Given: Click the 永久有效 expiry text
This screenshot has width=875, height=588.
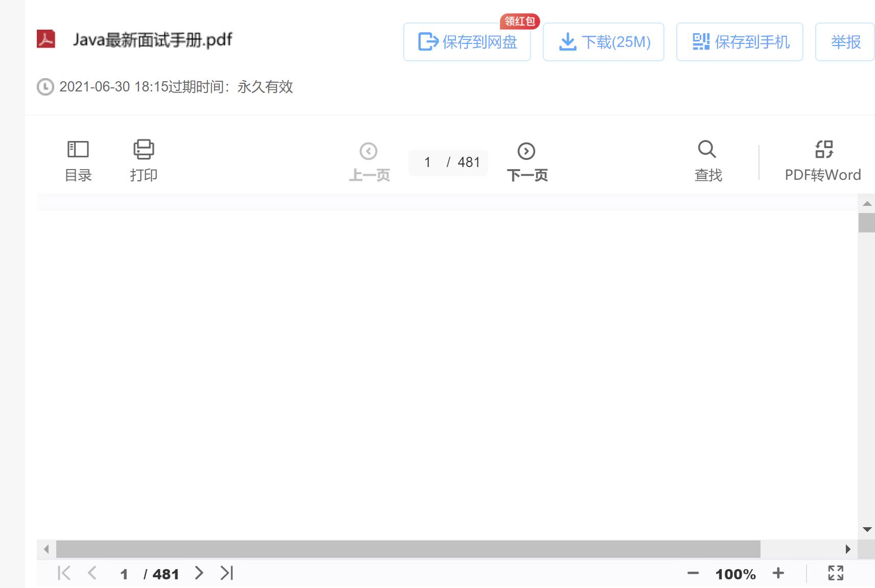Looking at the screenshot, I should click(x=265, y=87).
